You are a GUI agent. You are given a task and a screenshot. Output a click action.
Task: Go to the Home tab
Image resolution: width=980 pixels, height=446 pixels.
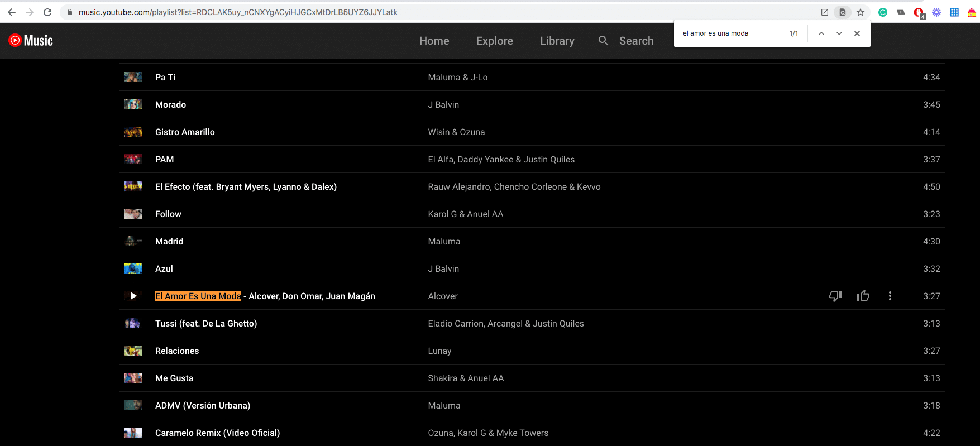click(434, 41)
